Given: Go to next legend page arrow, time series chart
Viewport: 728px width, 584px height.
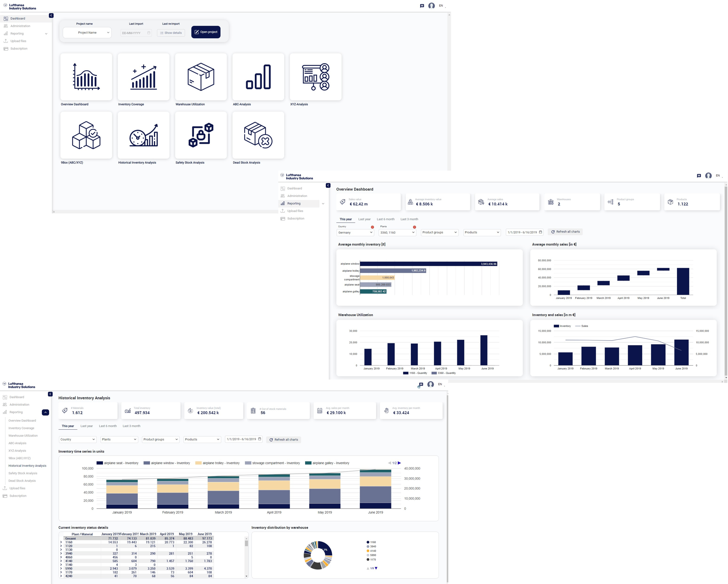Looking at the screenshot, I should pos(399,463).
